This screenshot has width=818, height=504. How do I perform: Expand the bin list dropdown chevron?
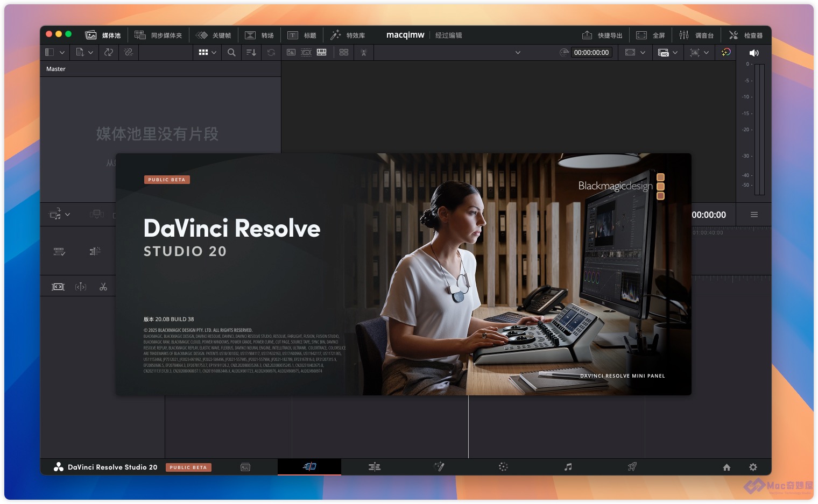[x=62, y=53]
